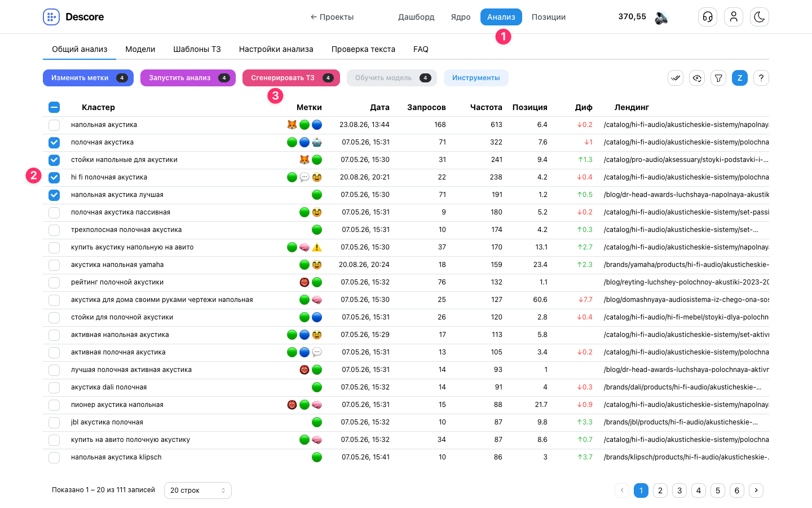The height and width of the screenshot is (508, 812).
Task: Open the 'Шаблоны ТЗ' tab
Action: tap(197, 49)
